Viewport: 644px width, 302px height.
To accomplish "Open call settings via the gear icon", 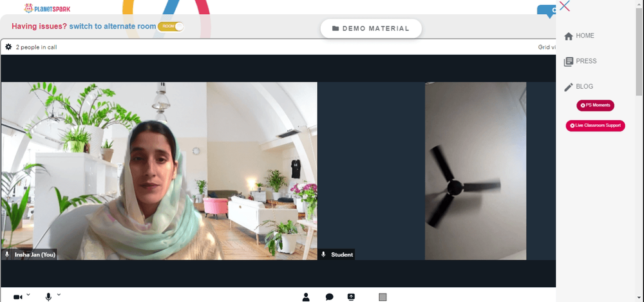I will point(8,47).
